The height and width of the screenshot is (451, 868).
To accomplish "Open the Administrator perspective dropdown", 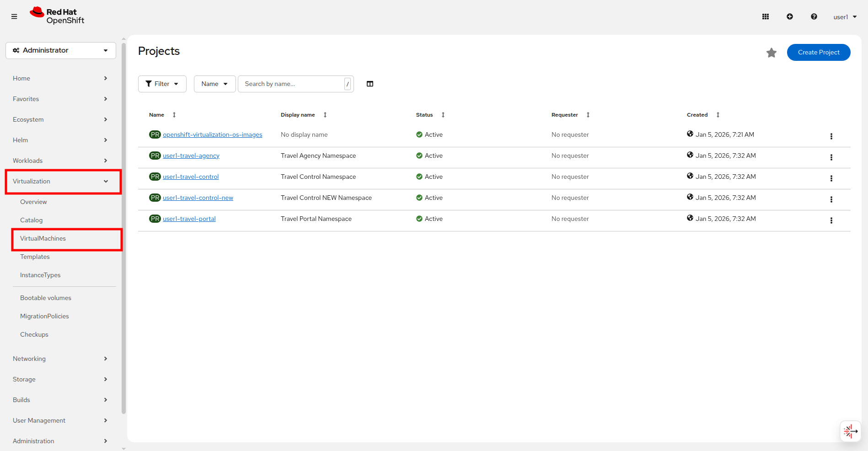I will 61,50.
